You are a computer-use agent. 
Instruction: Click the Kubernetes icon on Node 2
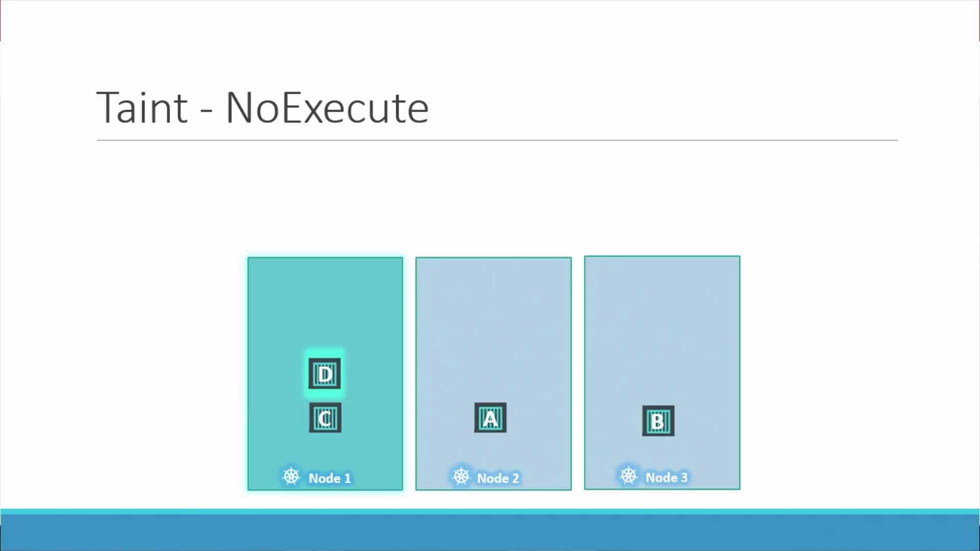460,477
